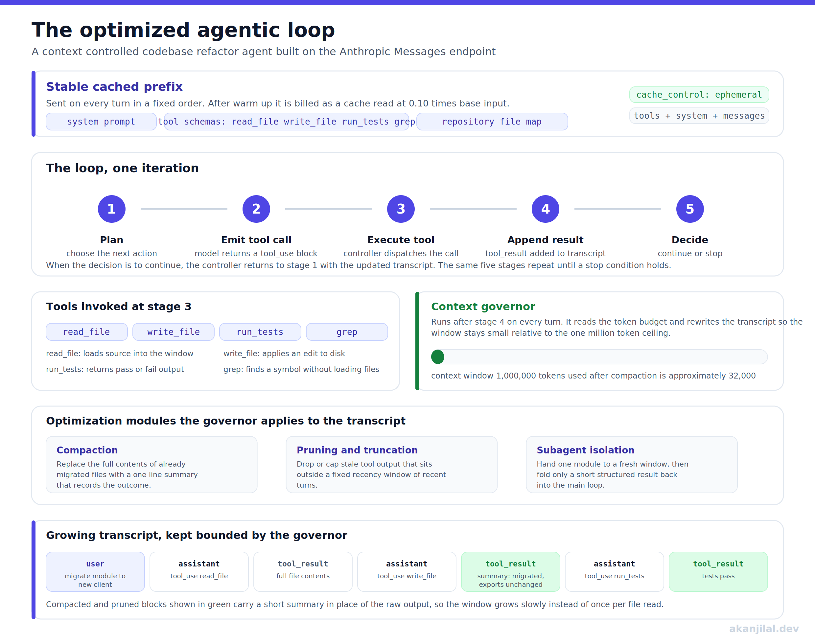Click 'model returns a tool_use block' caption
The width and height of the screenshot is (815, 644).
pyautogui.click(x=256, y=253)
